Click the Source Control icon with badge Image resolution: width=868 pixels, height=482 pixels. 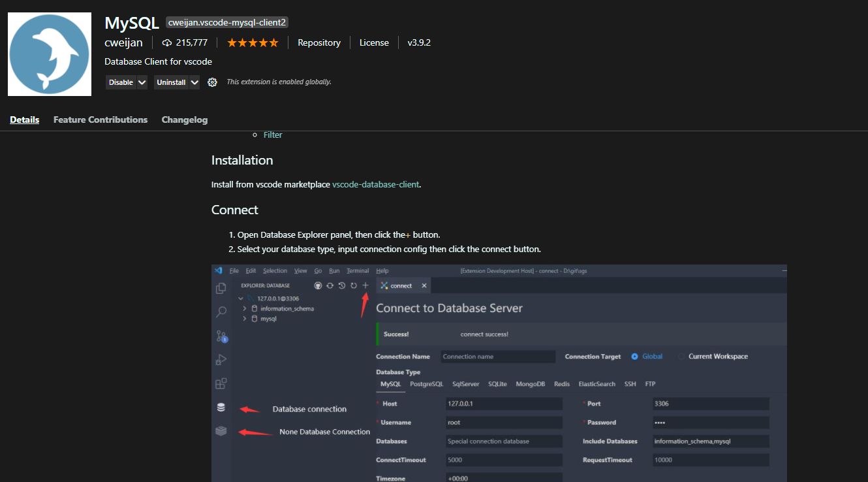[221, 336]
